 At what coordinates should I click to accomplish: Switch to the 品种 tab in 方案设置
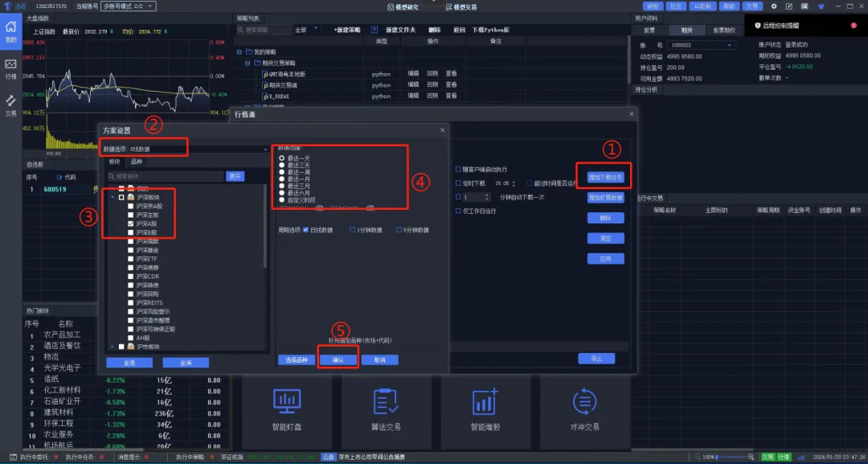pyautogui.click(x=137, y=162)
